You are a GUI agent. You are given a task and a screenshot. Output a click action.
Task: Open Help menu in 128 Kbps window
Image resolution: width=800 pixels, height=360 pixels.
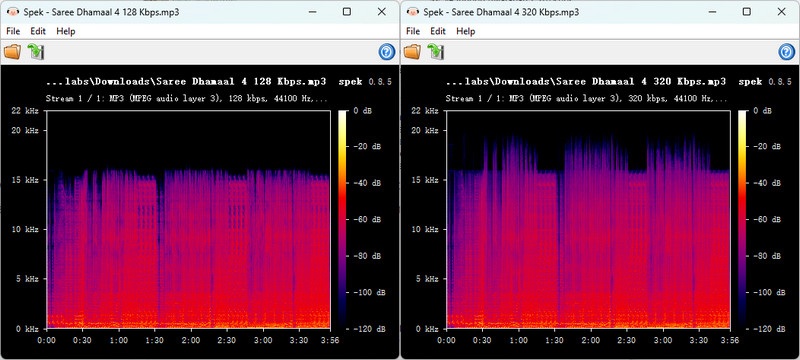click(66, 31)
